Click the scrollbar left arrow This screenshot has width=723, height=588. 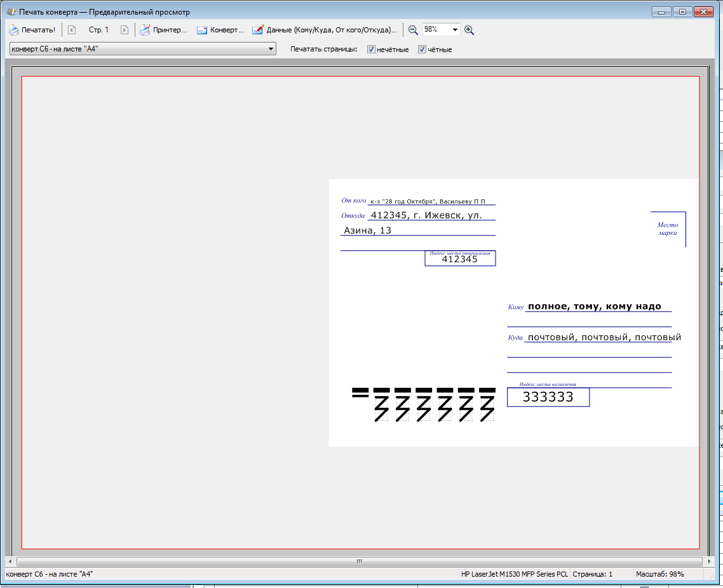[x=10, y=561]
